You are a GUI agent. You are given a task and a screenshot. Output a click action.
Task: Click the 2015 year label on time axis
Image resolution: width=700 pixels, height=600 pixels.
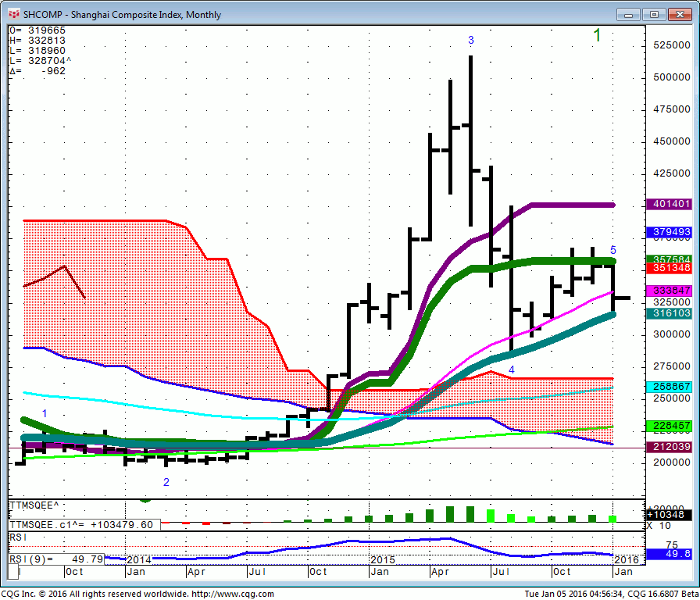pos(383,560)
